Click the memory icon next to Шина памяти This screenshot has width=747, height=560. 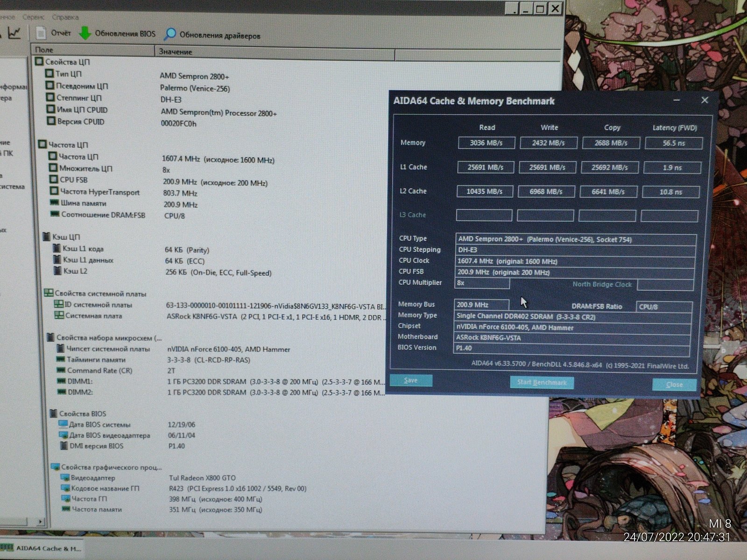point(55,203)
